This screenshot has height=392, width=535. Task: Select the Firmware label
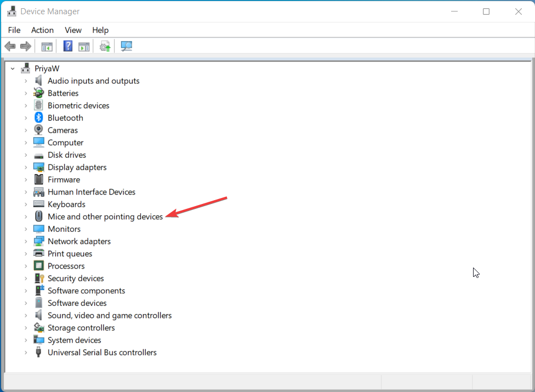64,179
